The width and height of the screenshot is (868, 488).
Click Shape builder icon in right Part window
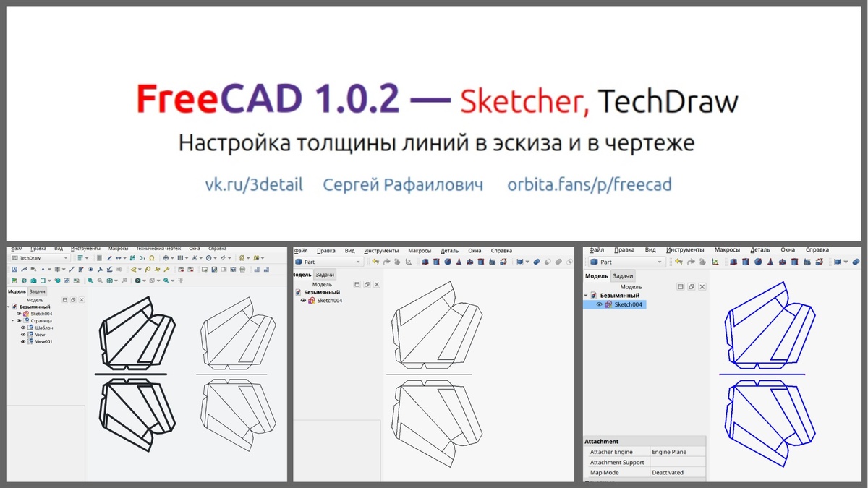[820, 262]
